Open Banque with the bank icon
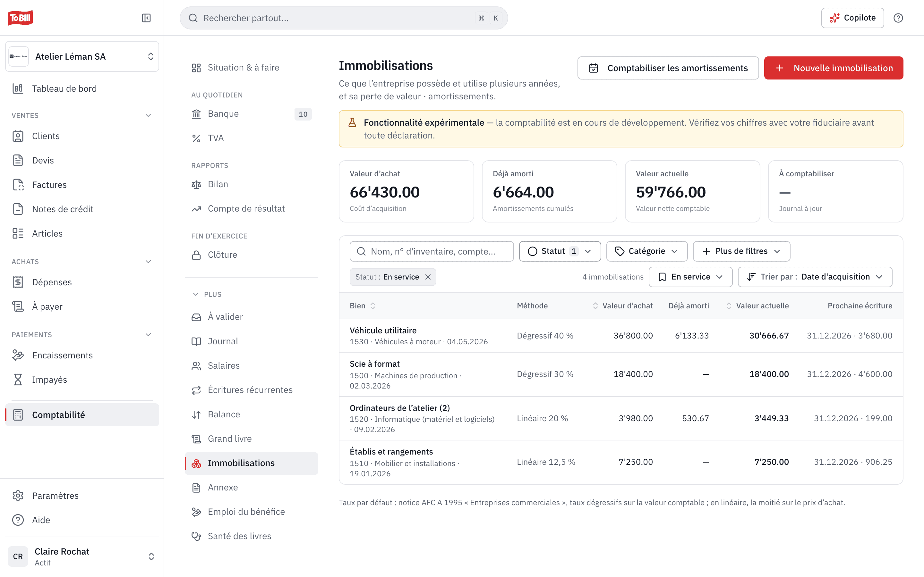The height and width of the screenshot is (577, 924). tap(251, 114)
